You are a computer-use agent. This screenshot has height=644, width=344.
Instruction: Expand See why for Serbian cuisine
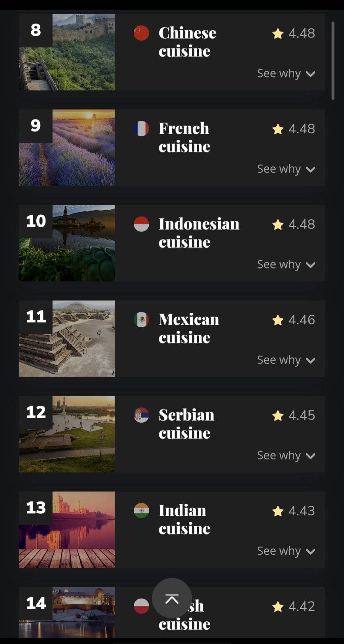(286, 455)
